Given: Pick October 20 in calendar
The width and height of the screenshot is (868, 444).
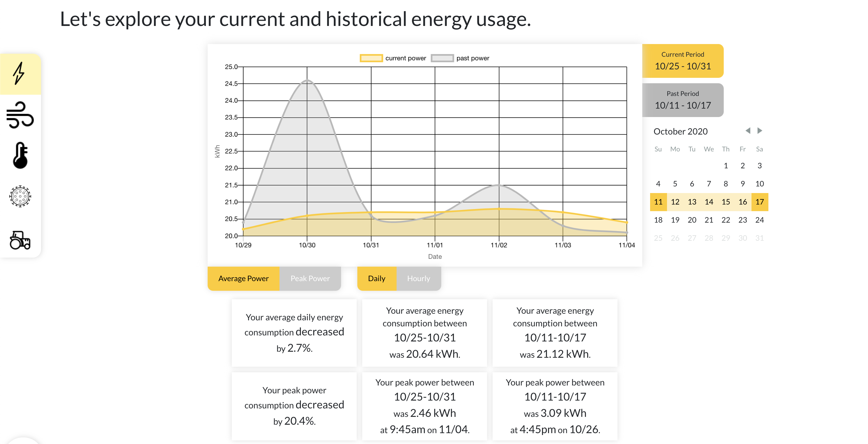Looking at the screenshot, I should click(x=692, y=220).
